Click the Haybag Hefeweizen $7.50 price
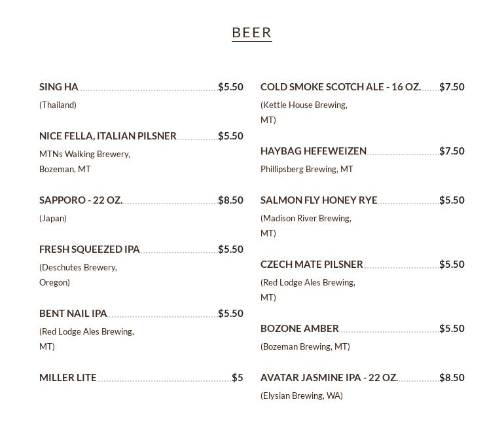The width and height of the screenshot is (504, 423). coord(452,151)
